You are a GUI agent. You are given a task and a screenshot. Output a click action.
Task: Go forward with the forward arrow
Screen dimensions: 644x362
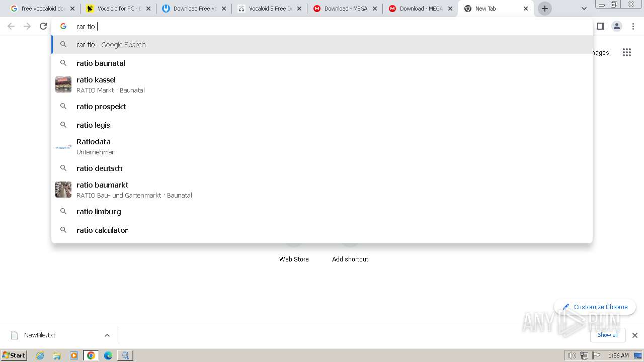tap(27, 26)
